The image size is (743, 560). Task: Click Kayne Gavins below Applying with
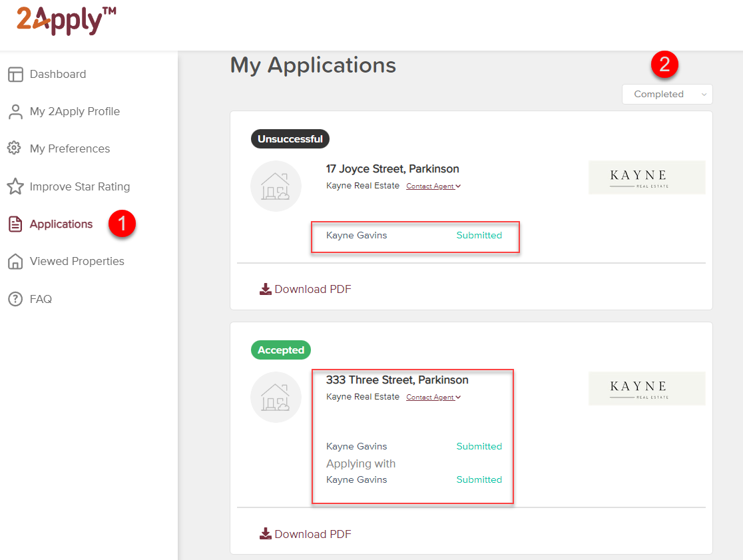pyautogui.click(x=356, y=479)
